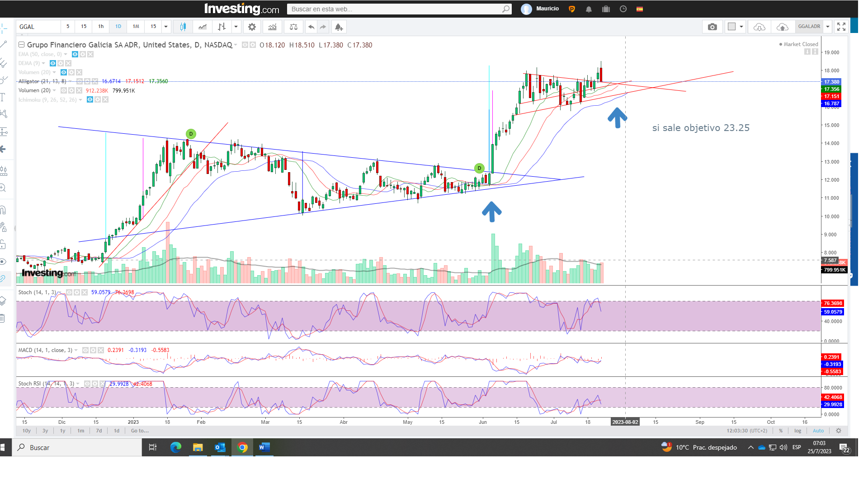Expand bar style dropdown arrow
Screen dimensions: 868x488
point(236,27)
